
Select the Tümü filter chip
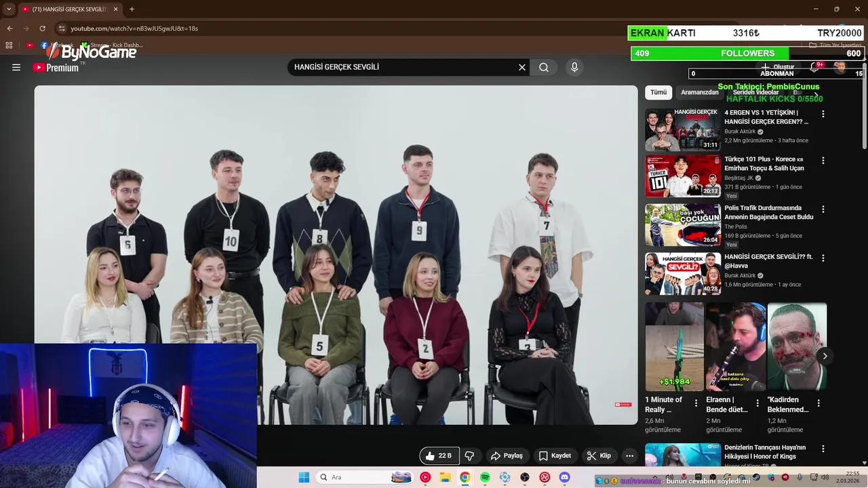(x=658, y=92)
